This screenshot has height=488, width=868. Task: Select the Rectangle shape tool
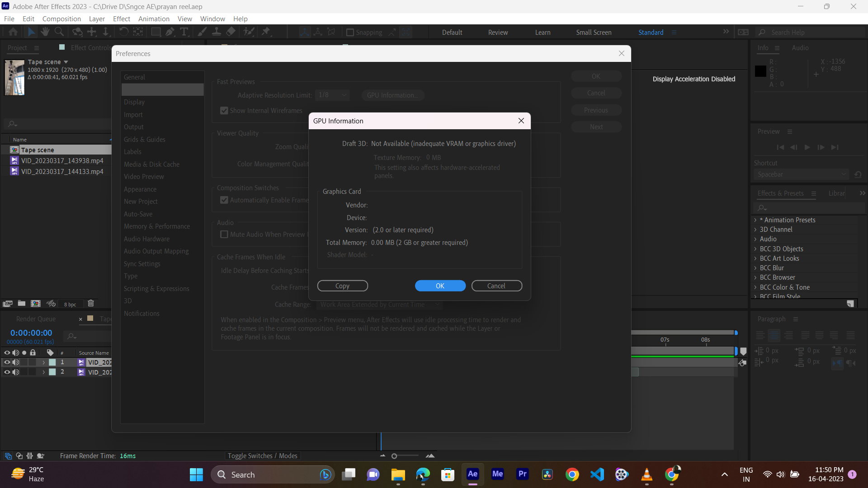156,32
